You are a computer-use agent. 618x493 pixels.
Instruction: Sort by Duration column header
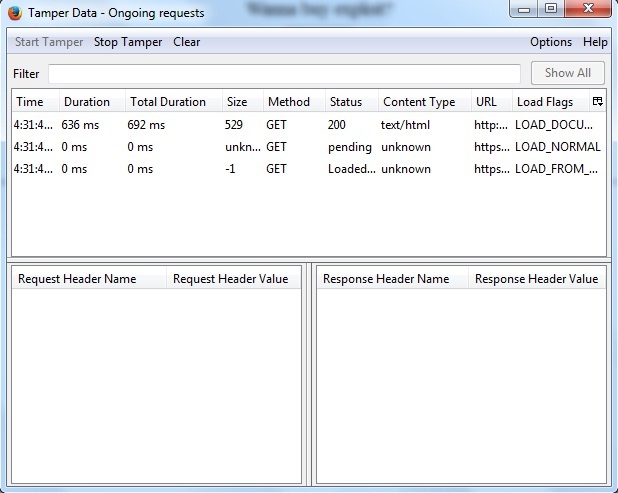click(x=92, y=102)
